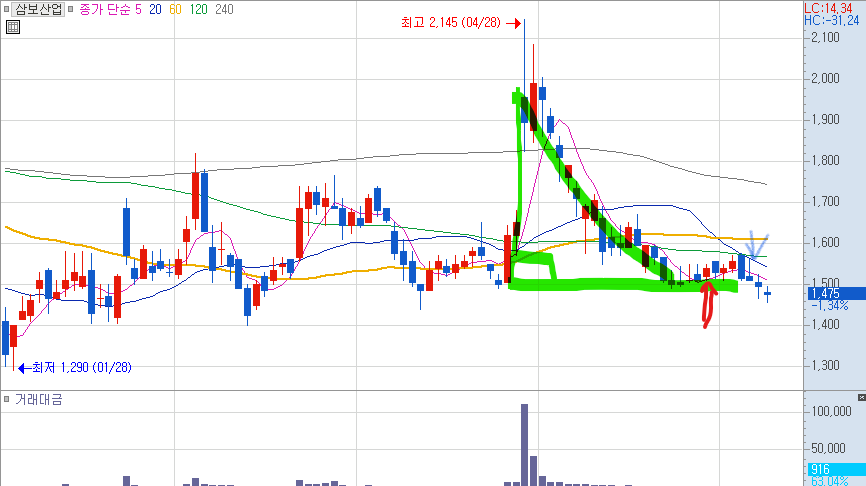This screenshot has width=866, height=486.
Task: Select the 5-day moving average label
Action: [x=138, y=9]
